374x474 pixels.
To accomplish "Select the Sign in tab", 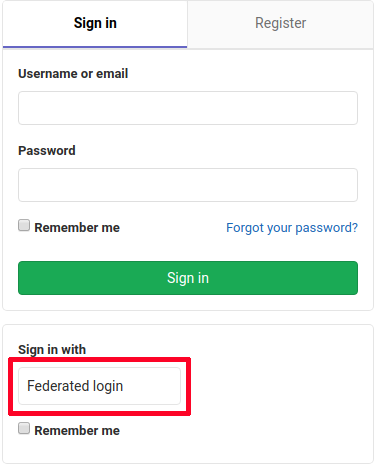I will tap(95, 24).
